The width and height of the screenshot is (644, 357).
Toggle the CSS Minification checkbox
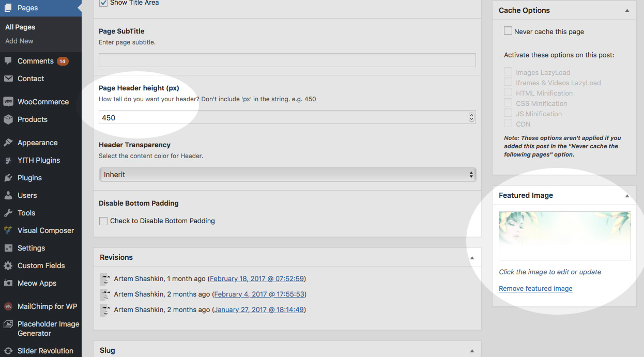click(508, 103)
